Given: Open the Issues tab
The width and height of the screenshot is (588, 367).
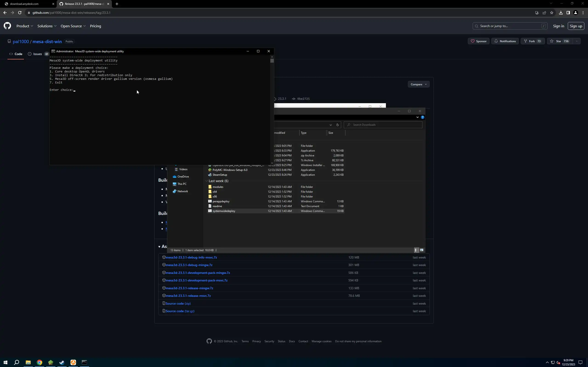Looking at the screenshot, I should coord(37,54).
